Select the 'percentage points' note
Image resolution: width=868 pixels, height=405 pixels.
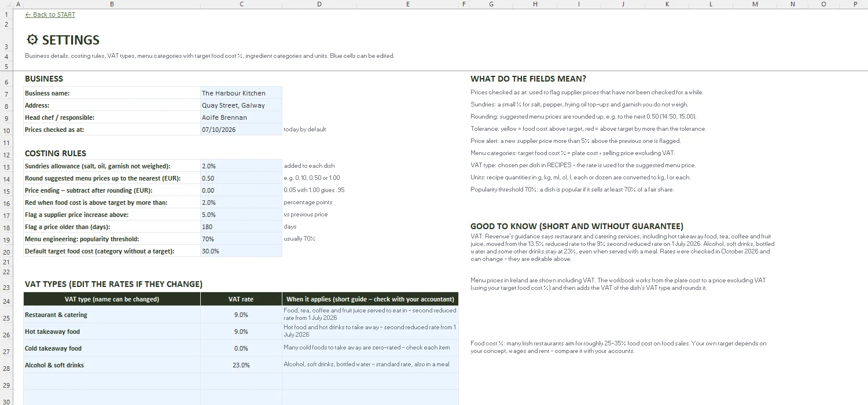coord(308,203)
